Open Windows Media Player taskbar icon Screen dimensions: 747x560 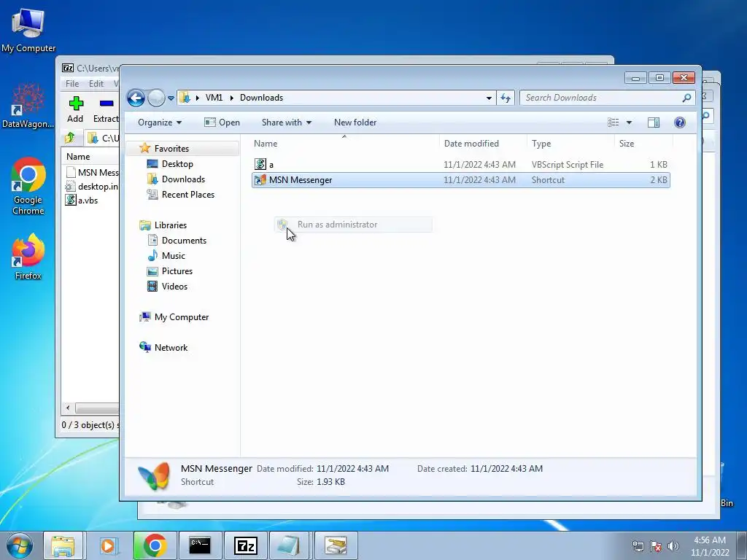tap(109, 545)
